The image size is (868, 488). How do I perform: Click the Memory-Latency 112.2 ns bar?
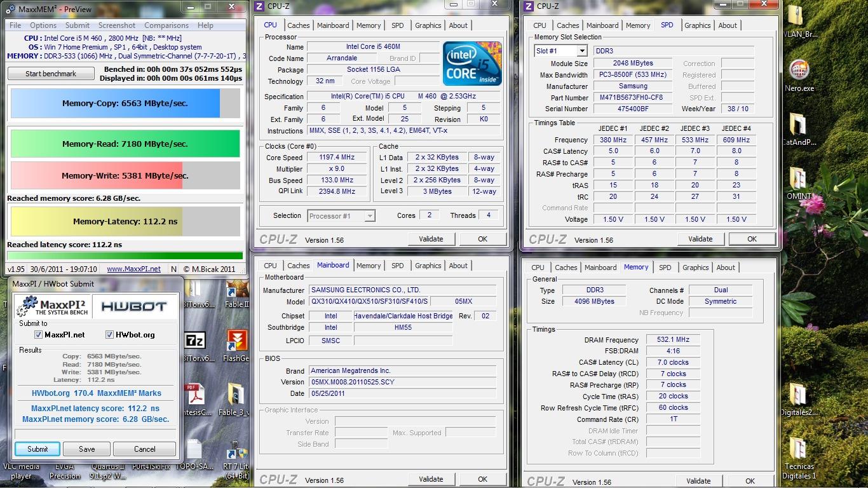[x=125, y=222]
